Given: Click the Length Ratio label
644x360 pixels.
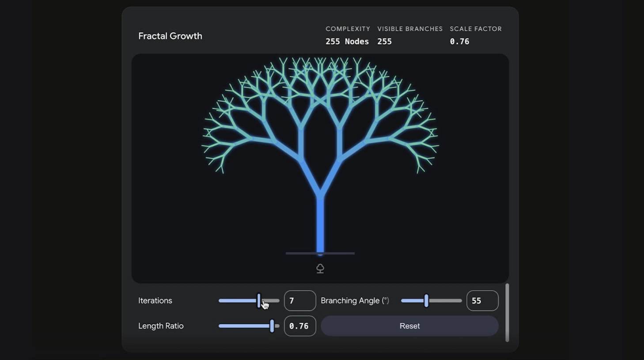Looking at the screenshot, I should 161,326.
